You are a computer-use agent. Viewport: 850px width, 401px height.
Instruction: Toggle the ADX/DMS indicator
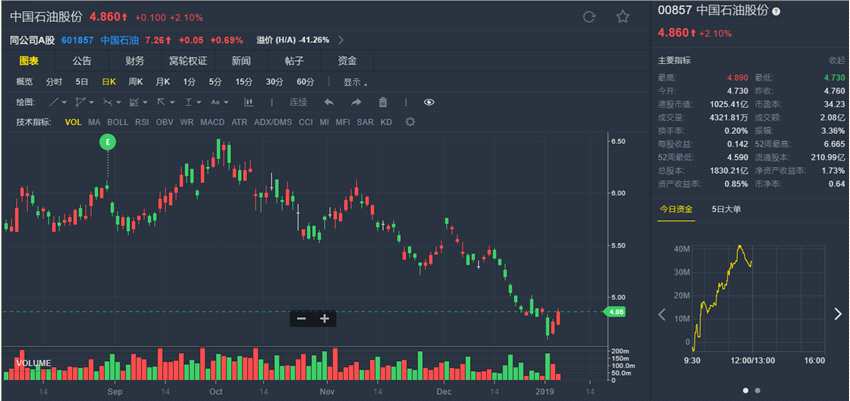coord(273,122)
